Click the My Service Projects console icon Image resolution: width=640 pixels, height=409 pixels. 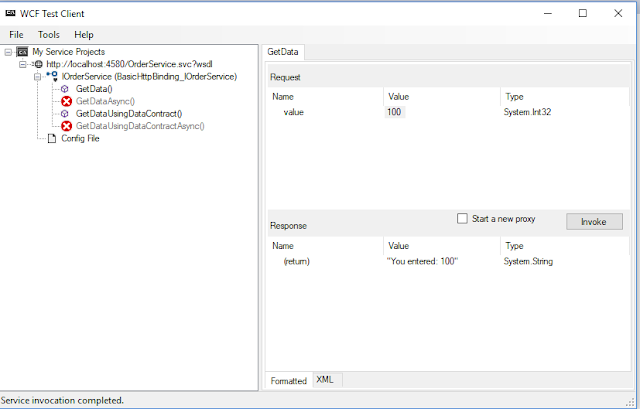(22, 52)
